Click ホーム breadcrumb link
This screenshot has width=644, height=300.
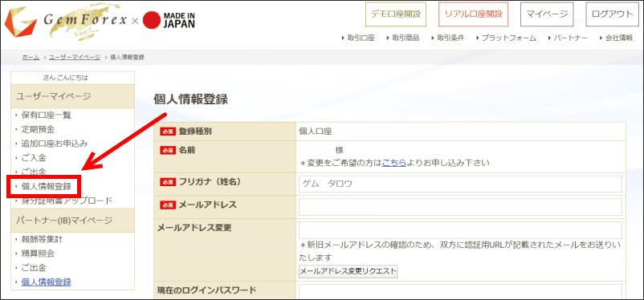[x=31, y=58]
